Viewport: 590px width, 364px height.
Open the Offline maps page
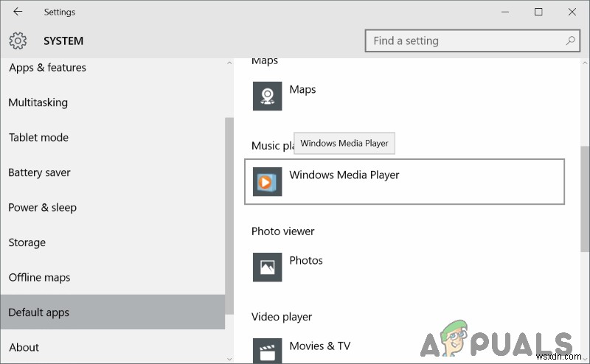[x=40, y=277]
